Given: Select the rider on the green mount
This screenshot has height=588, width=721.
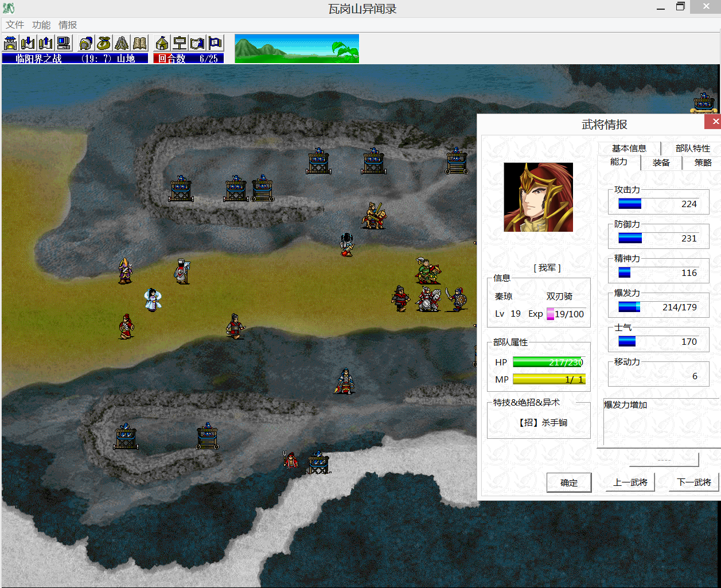Looking at the screenshot, I should point(428,270).
